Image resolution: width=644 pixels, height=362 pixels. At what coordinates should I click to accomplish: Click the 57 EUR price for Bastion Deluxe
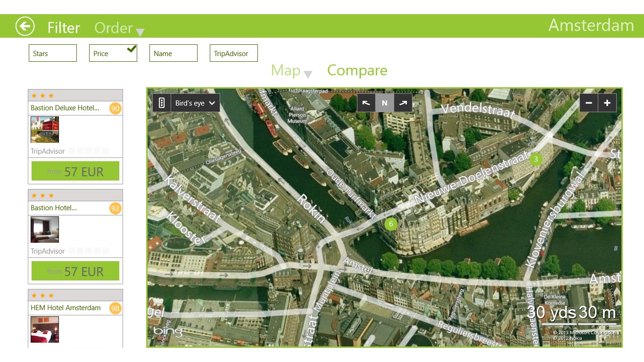pyautogui.click(x=75, y=171)
